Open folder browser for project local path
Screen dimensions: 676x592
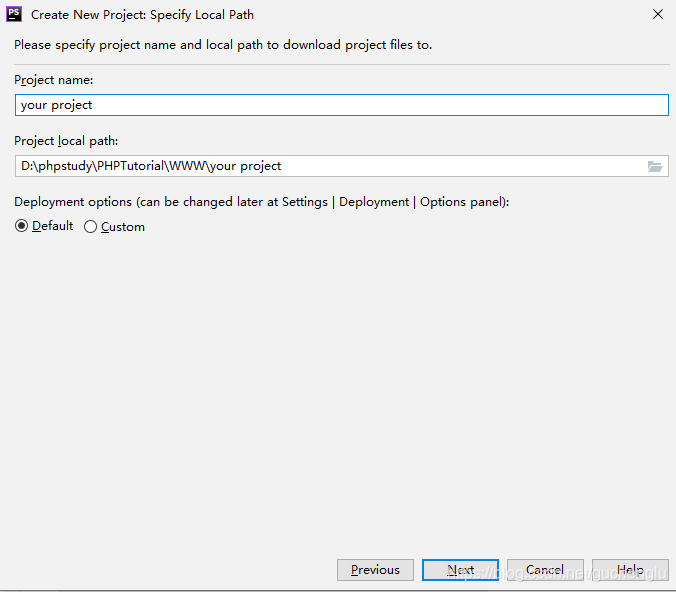click(x=655, y=166)
